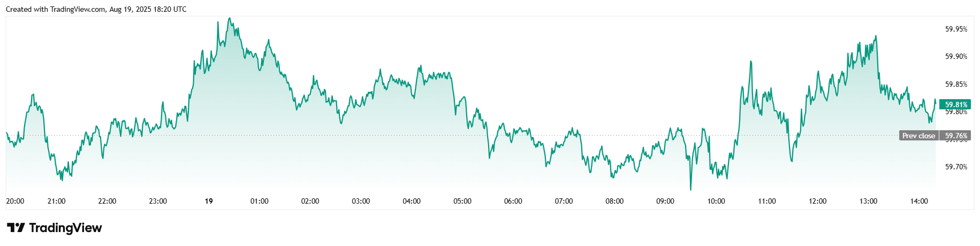980x246 pixels.
Task: Pick the 08:00 time axis label
Action: point(614,201)
